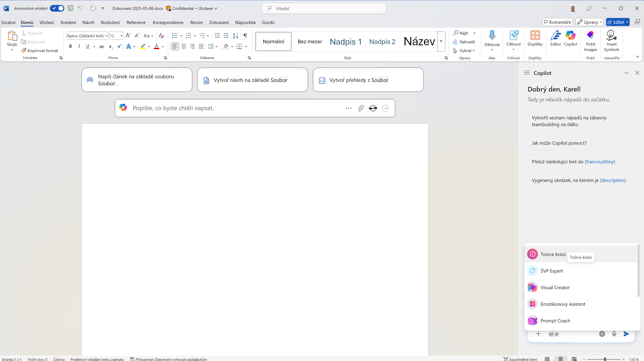Toggle Automatické ukládání switch
Viewport: 644px width, 361px height.
pos(57,8)
